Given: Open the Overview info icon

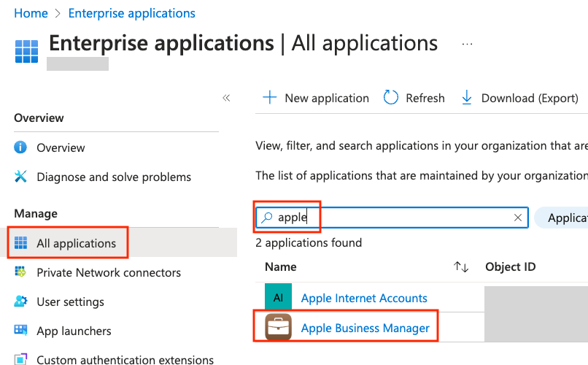Looking at the screenshot, I should [21, 147].
